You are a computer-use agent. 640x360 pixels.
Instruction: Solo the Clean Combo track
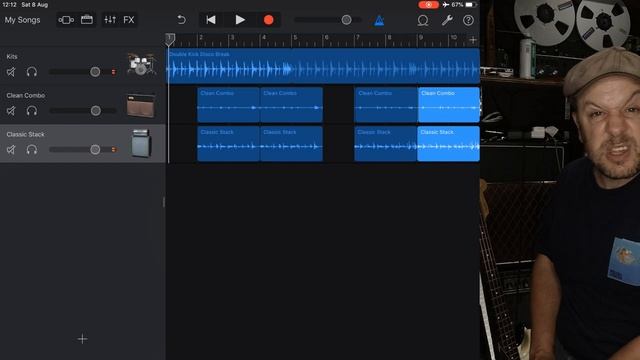32,111
